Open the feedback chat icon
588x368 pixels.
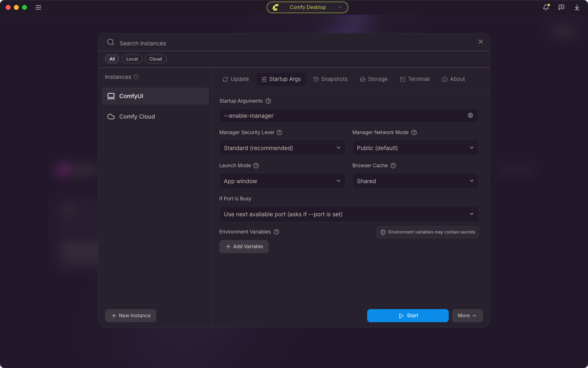(x=561, y=7)
